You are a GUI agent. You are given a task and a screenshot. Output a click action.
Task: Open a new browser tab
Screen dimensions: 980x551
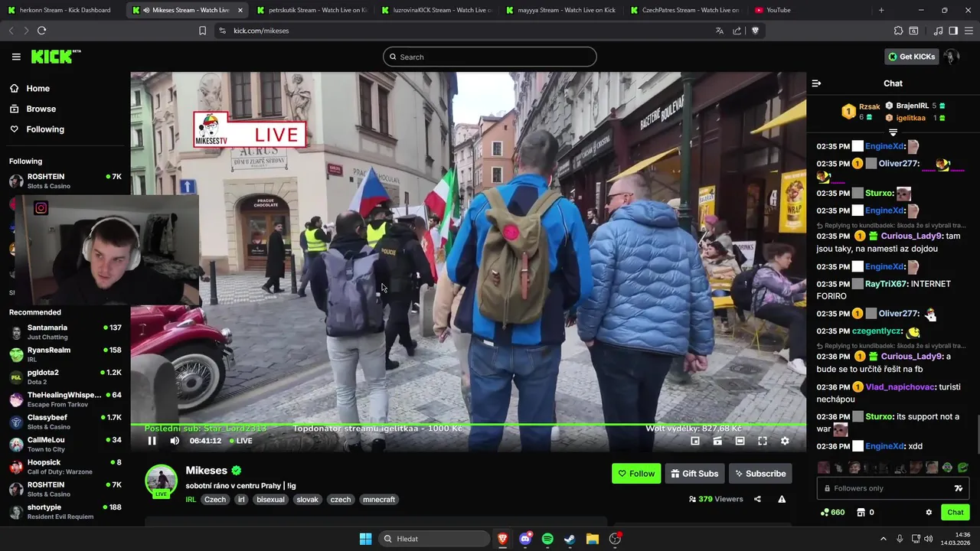[x=881, y=10]
